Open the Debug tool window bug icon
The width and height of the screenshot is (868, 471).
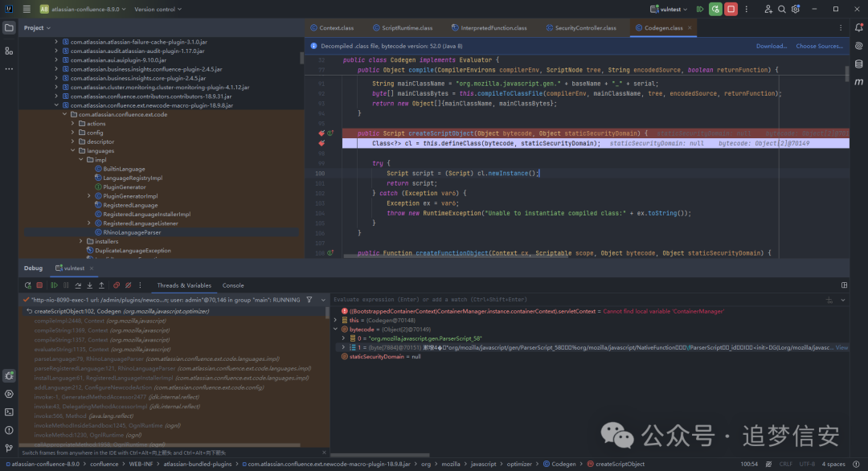point(9,376)
